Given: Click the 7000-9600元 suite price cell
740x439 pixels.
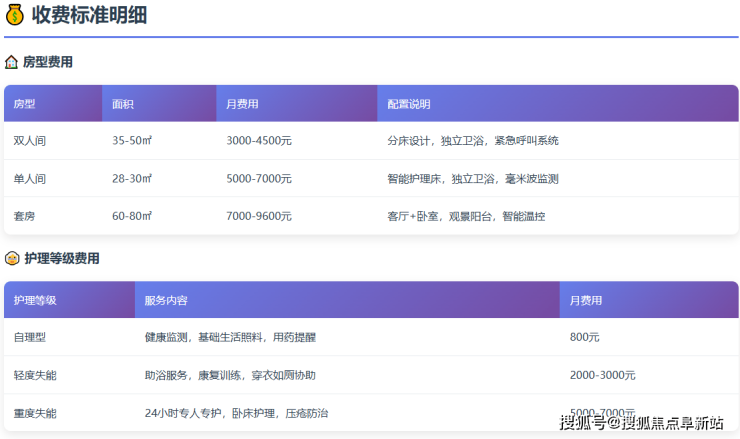Looking at the screenshot, I should tap(259, 216).
